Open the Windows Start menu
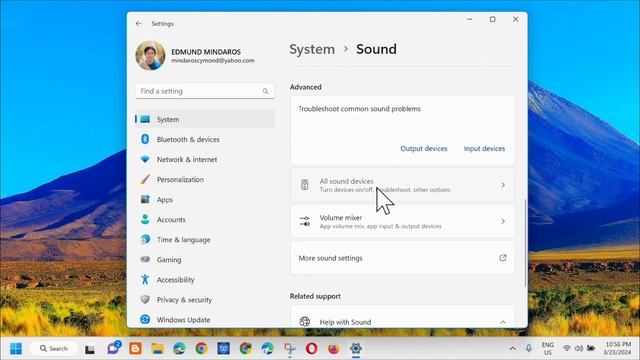The image size is (640, 360). click(16, 349)
